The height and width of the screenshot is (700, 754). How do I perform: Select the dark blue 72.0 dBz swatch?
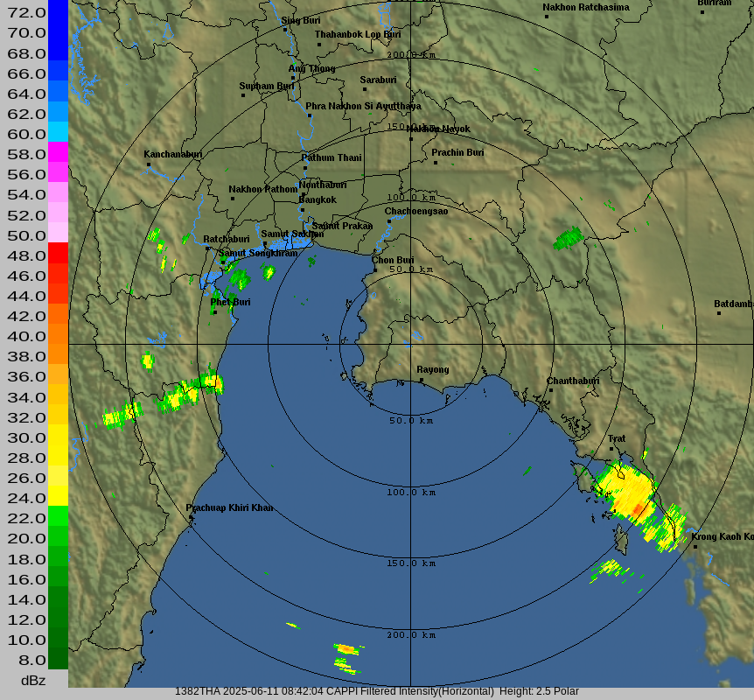click(x=58, y=11)
